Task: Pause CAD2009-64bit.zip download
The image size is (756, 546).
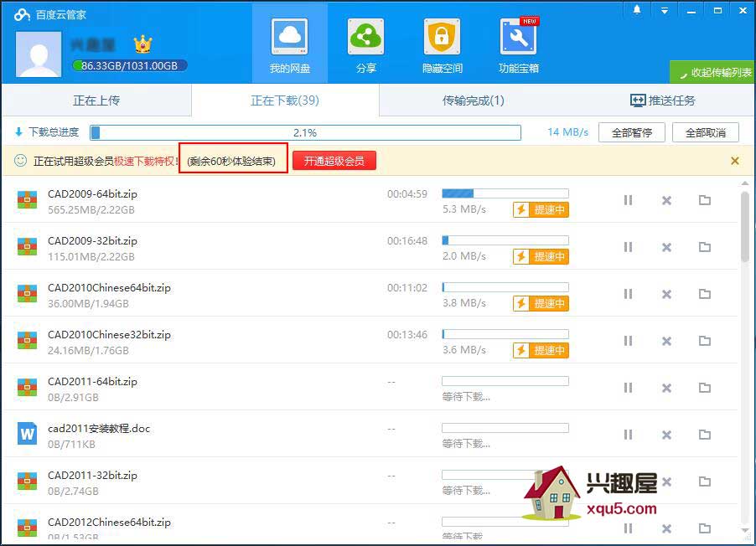Action: pos(628,200)
